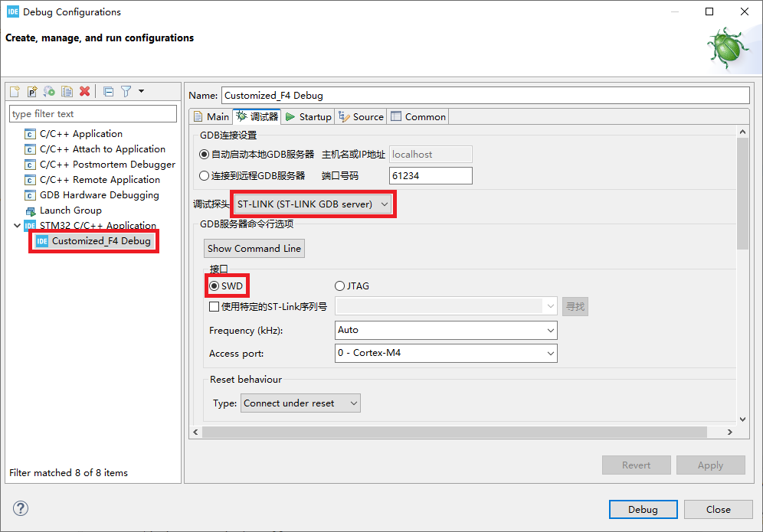Click the 端口号码 port number field
The height and width of the screenshot is (532, 763).
coord(431,175)
